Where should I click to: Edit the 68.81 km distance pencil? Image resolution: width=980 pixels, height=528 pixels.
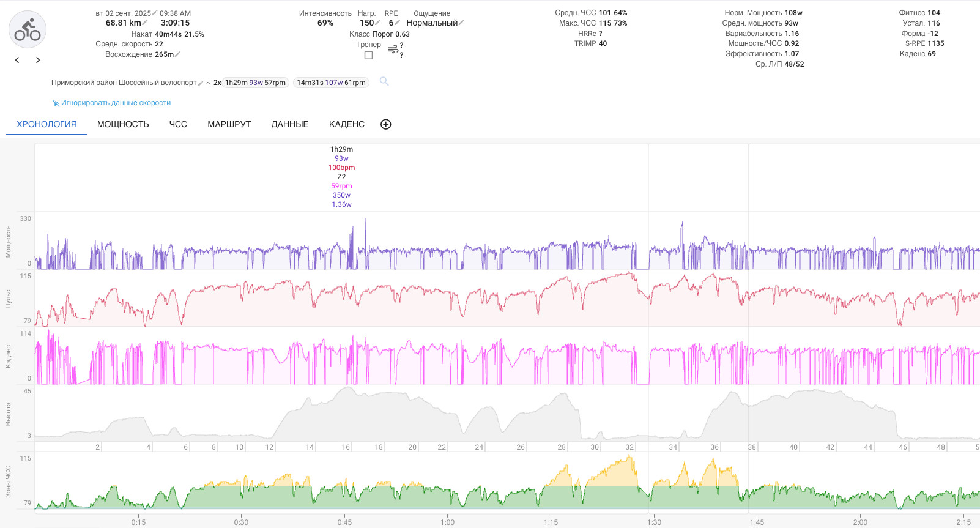(145, 23)
